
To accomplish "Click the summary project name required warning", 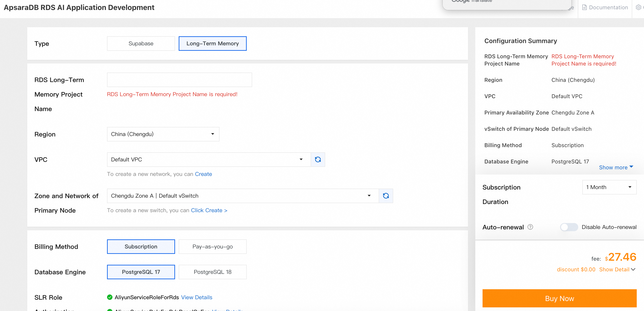I will pos(583,60).
